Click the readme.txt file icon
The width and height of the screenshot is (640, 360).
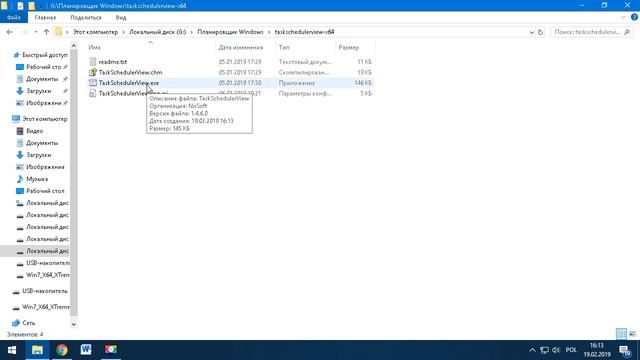93,62
